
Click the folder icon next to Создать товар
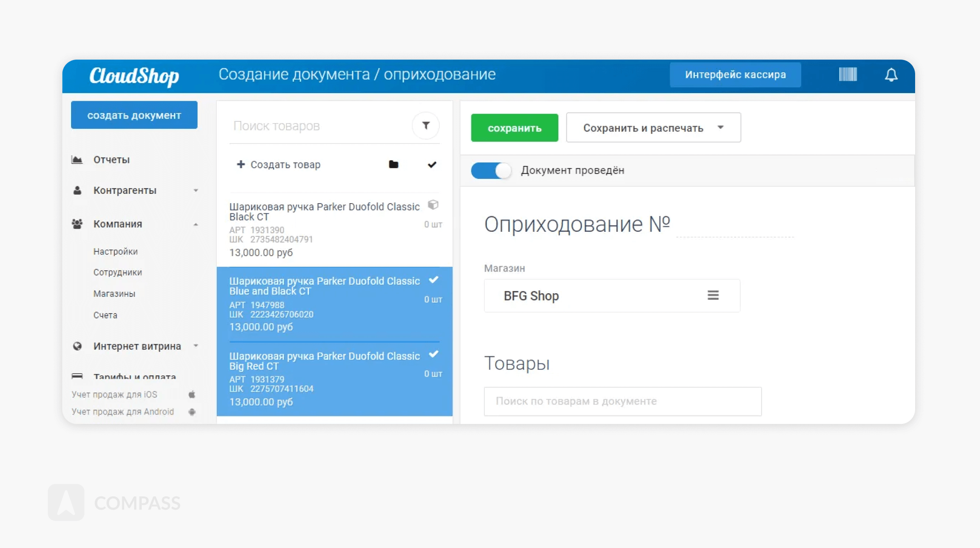393,165
